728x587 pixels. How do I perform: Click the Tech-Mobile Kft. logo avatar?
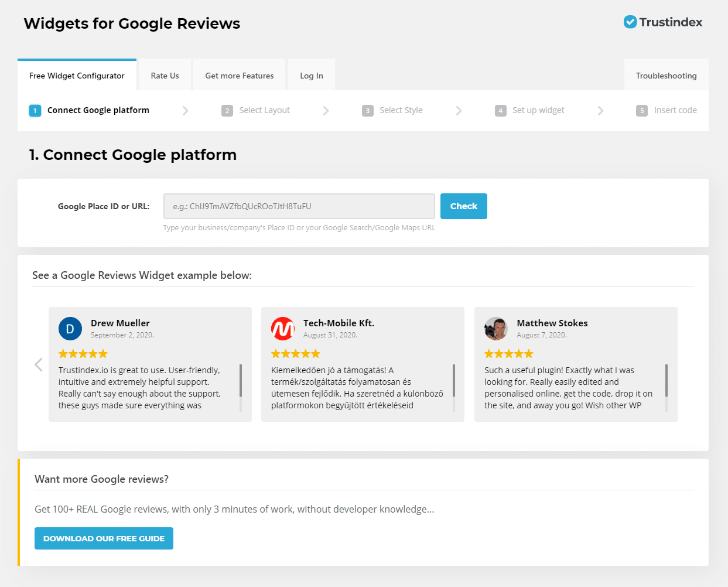283,329
